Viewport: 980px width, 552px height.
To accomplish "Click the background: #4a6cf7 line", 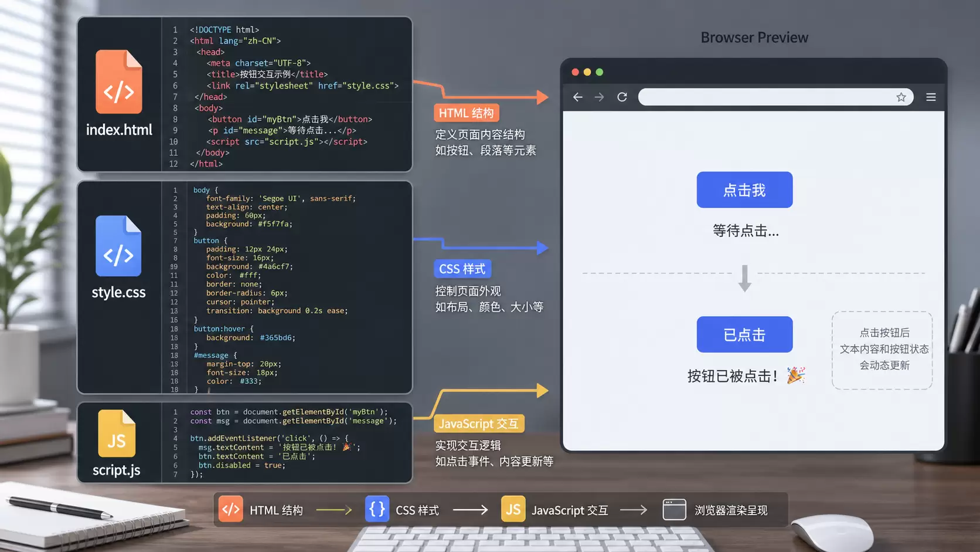I will 250,266.
